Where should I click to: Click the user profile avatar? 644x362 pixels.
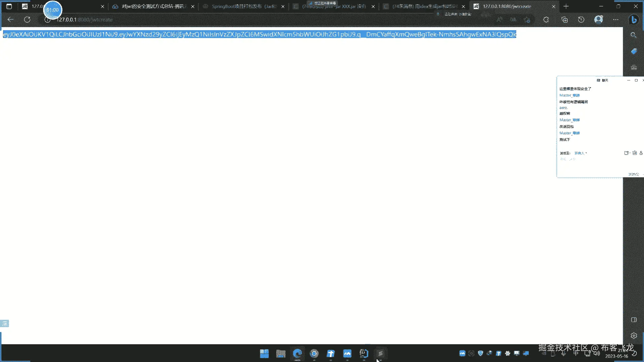click(599, 19)
